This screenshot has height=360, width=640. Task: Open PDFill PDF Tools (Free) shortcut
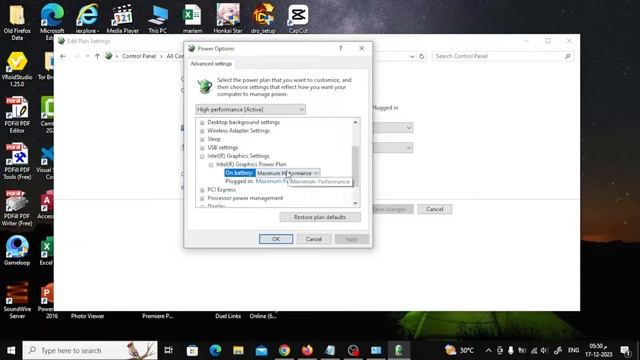pyautogui.click(x=17, y=162)
